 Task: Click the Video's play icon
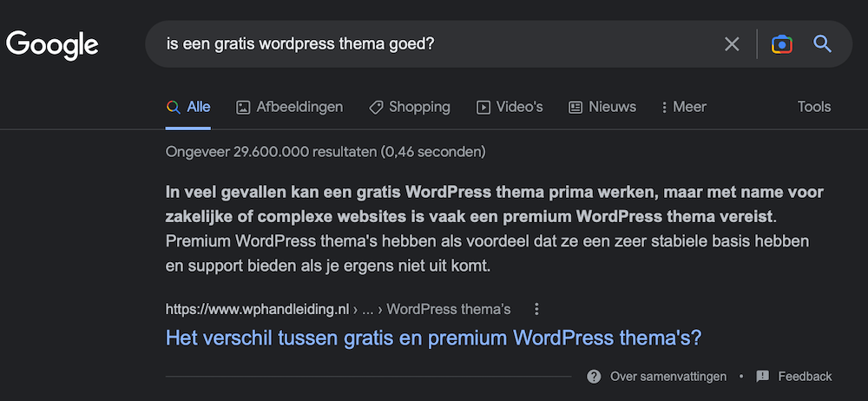(483, 108)
